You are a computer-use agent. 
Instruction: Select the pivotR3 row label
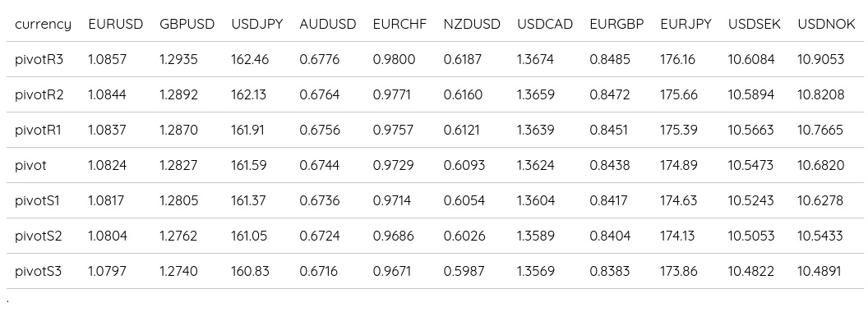[x=39, y=59]
